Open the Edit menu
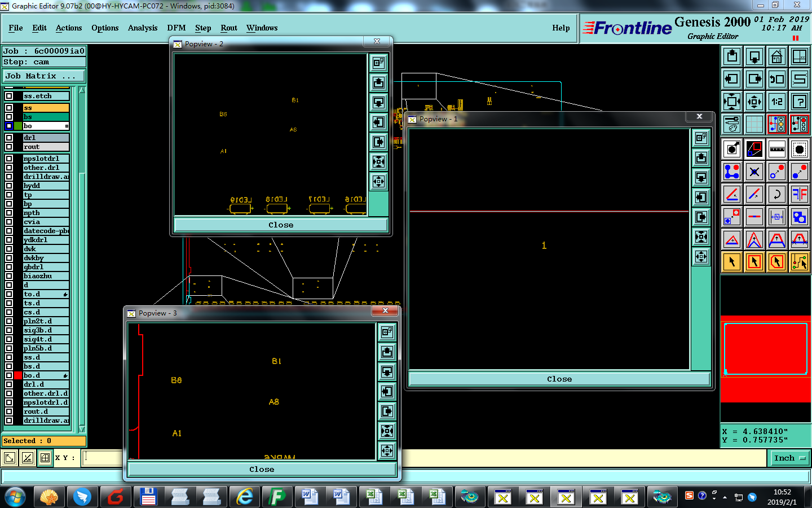812x508 pixels. 39,28
